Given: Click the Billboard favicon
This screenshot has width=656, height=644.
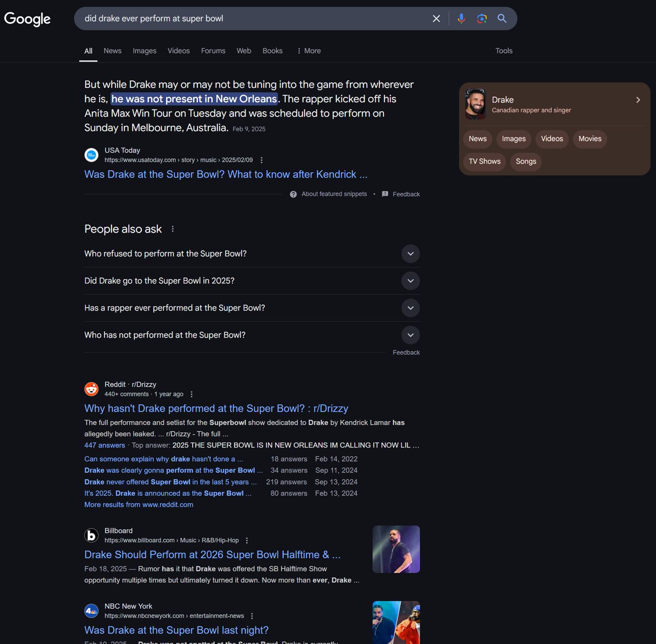Looking at the screenshot, I should [x=91, y=535].
